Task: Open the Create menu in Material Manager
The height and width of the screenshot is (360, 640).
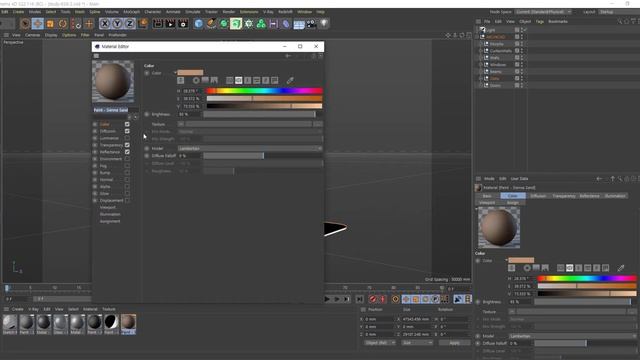Action: 18,309
